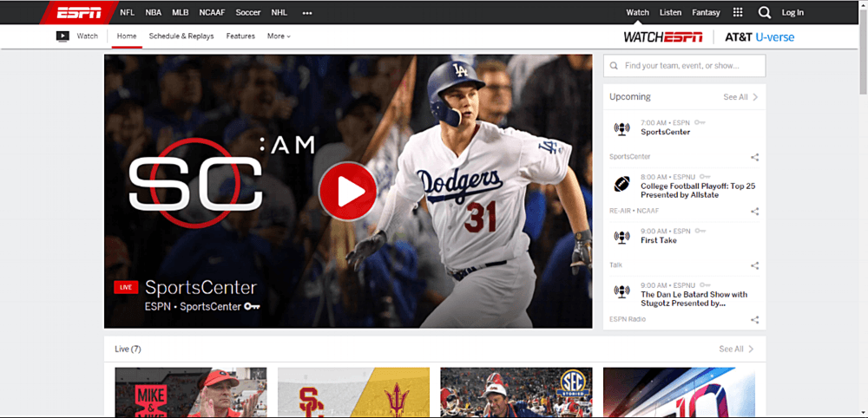Click the search magnifier in top bar
The width and height of the screenshot is (868, 418).
point(765,13)
